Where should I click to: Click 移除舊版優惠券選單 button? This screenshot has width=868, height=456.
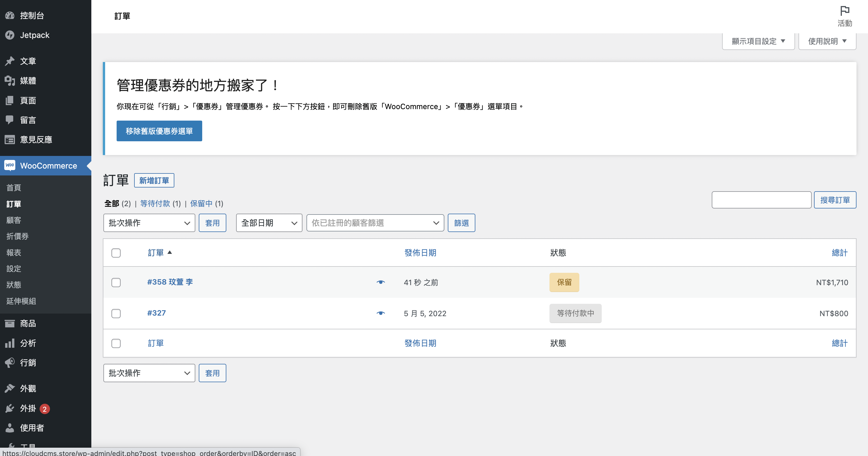[159, 131]
